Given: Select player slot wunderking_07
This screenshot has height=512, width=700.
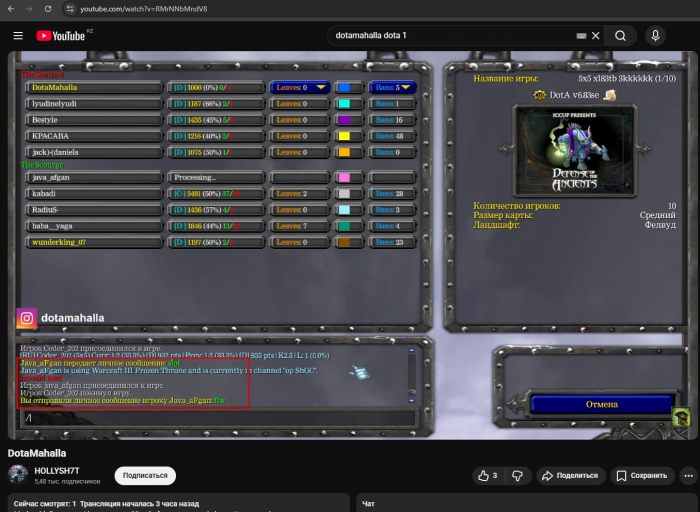Looking at the screenshot, I should click(x=94, y=242).
